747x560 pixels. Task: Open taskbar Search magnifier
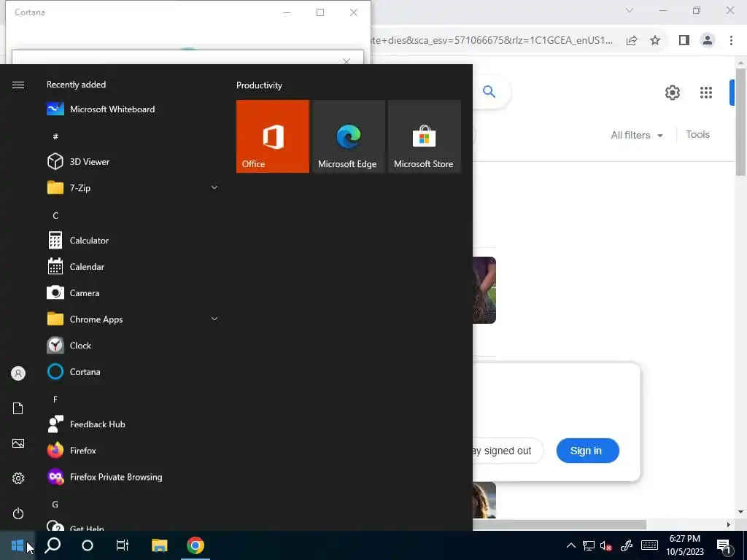click(x=53, y=545)
